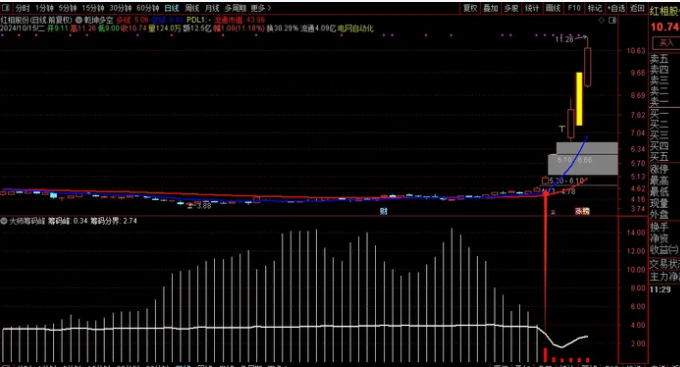The height and width of the screenshot is (367, 680).
Task: Click the 财 finance marker on the chart
Action: click(383, 211)
